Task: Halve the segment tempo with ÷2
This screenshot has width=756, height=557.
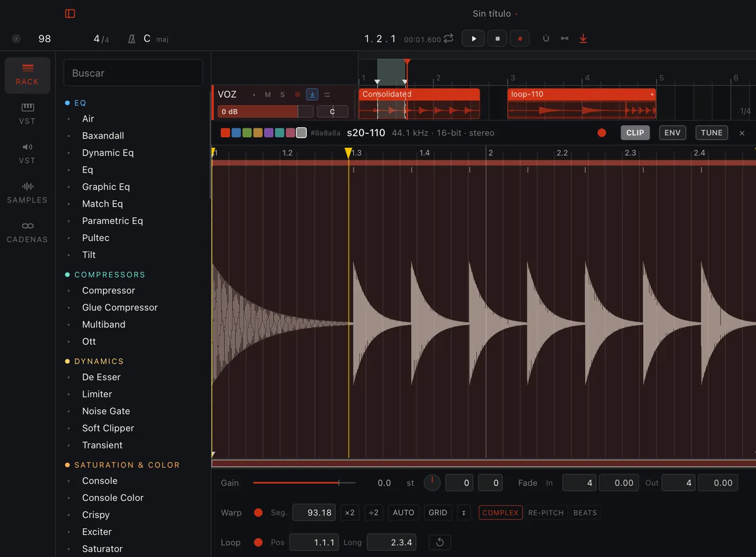Action: (374, 513)
